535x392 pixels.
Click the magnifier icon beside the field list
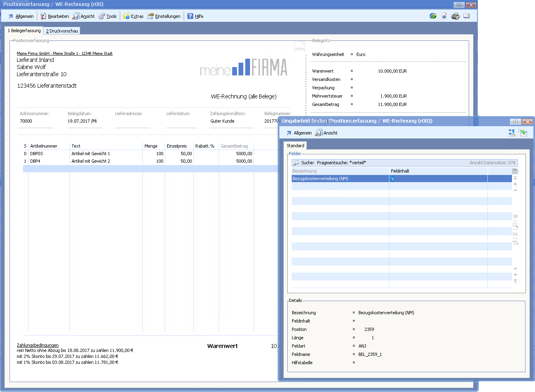(515, 225)
